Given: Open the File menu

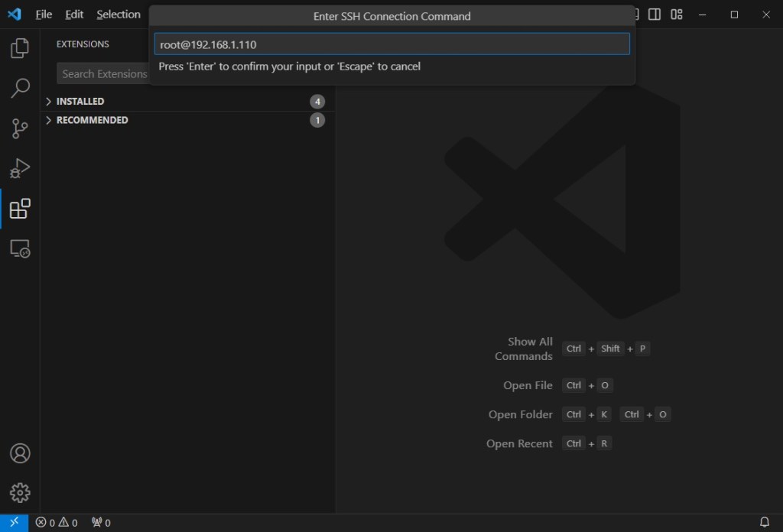Looking at the screenshot, I should tap(44, 15).
